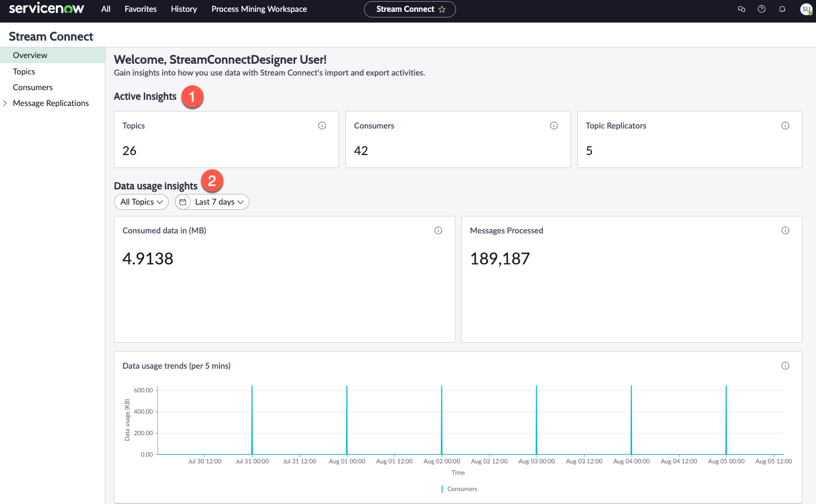This screenshot has width=816, height=504.
Task: Toggle the Consumers legend entry
Action: click(x=459, y=489)
